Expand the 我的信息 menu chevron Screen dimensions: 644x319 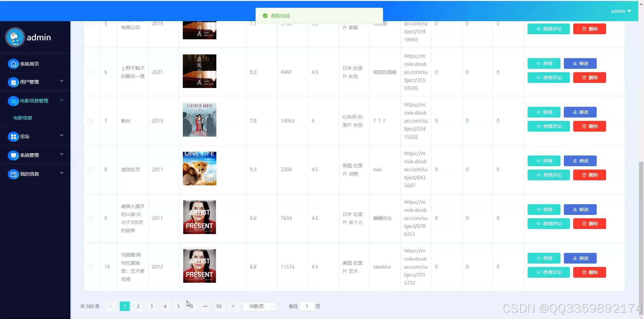[62, 173]
